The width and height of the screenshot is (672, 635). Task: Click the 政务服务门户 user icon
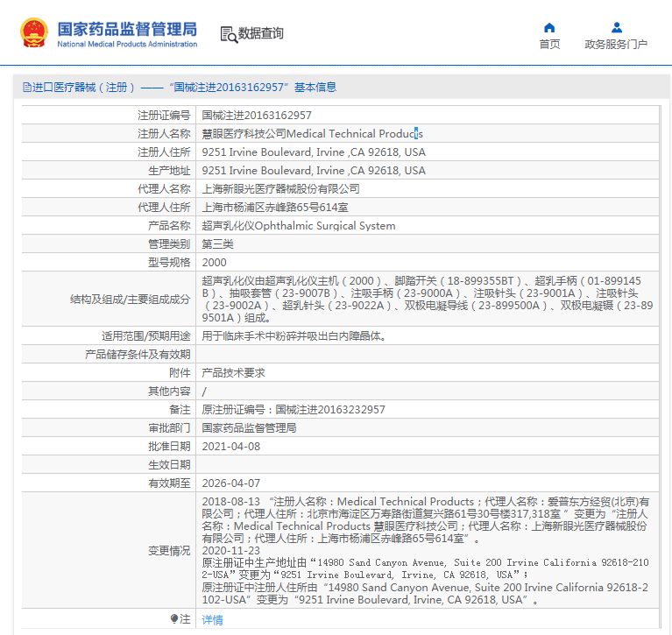[616, 28]
